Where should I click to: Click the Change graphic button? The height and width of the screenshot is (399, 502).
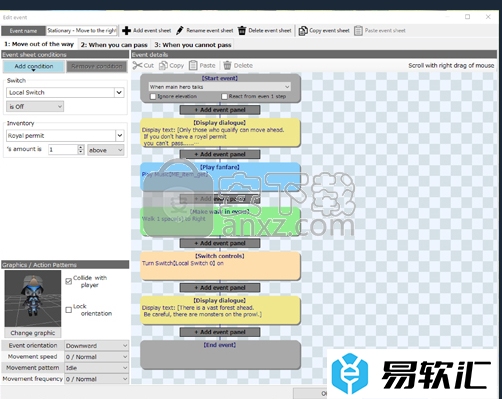[x=33, y=333]
